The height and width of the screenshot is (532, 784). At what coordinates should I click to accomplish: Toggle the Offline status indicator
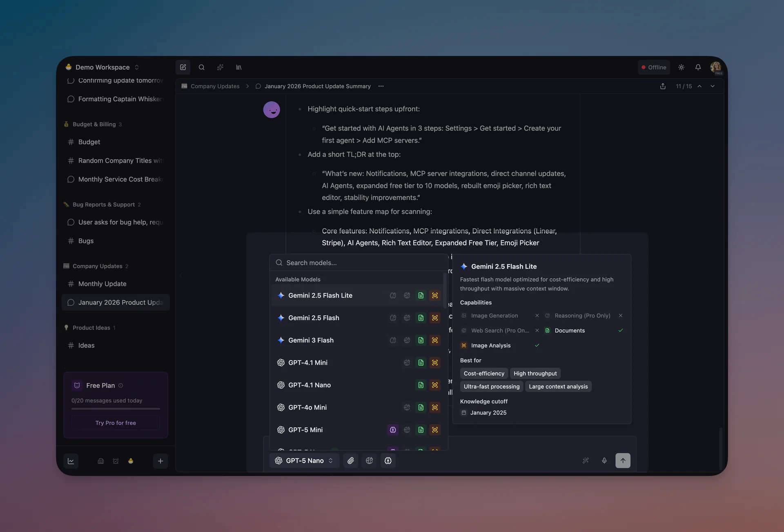click(x=654, y=67)
